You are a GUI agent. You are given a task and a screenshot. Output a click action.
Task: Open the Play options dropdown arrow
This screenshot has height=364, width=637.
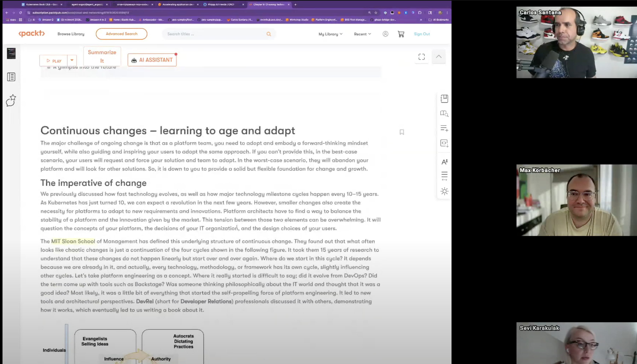(x=72, y=60)
